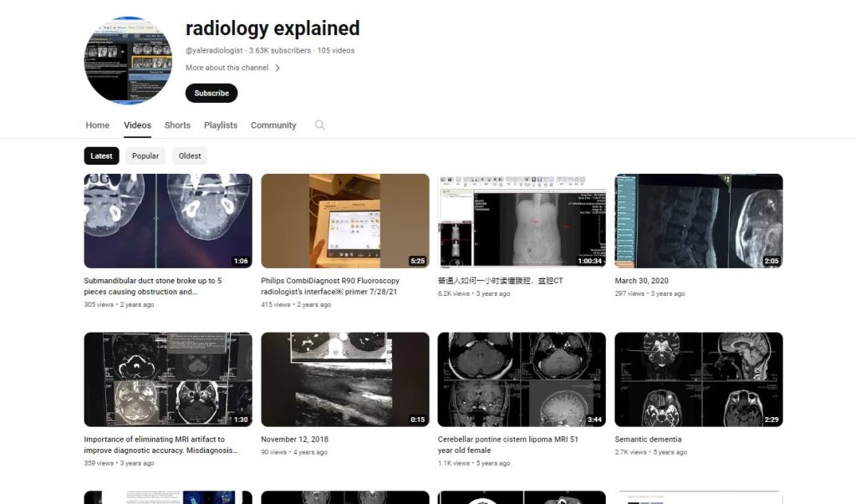The image size is (856, 504).
Task: Switch to the Home tab
Action: pyautogui.click(x=97, y=125)
